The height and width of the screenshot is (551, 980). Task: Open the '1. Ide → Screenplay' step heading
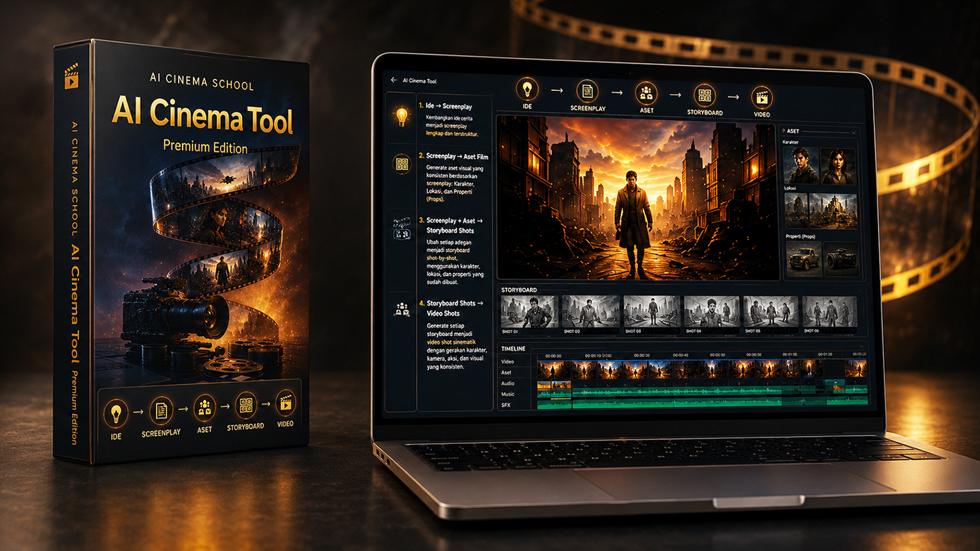446,106
